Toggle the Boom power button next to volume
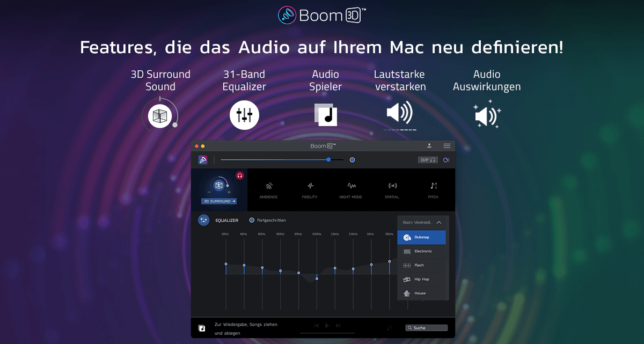 point(352,160)
